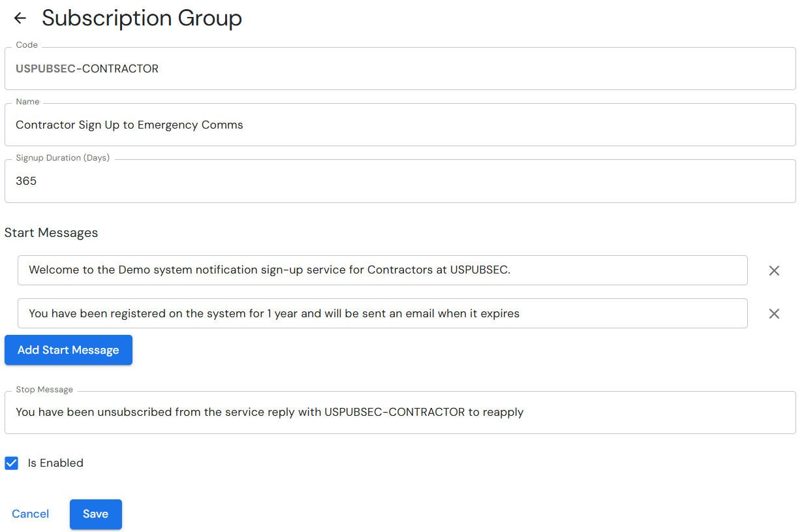Image resolution: width=802 pixels, height=532 pixels.
Task: Focus the Code input field
Action: [400, 69]
